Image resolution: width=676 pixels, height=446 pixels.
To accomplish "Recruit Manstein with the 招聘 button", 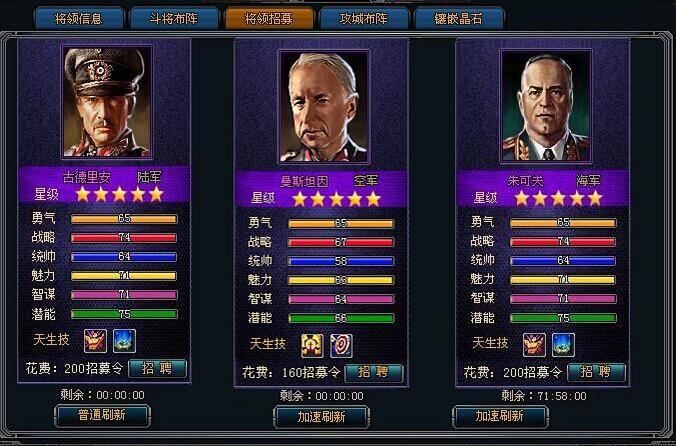I will pyautogui.click(x=374, y=373).
